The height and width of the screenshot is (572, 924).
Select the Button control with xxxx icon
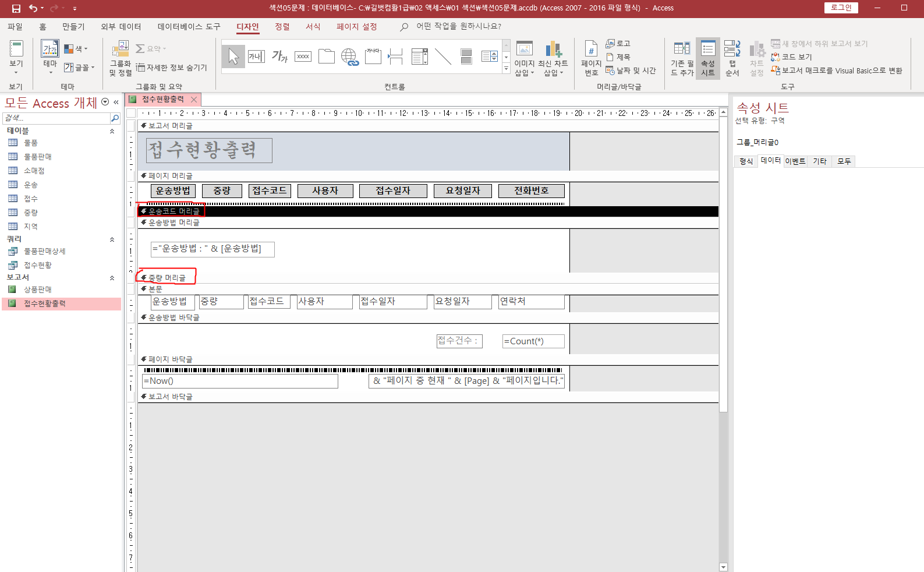(x=303, y=57)
